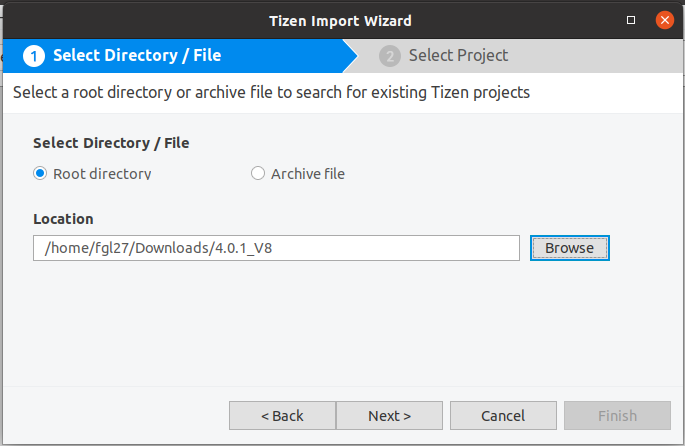
Task: Click the root directory or archive description text
Action: click(x=271, y=93)
